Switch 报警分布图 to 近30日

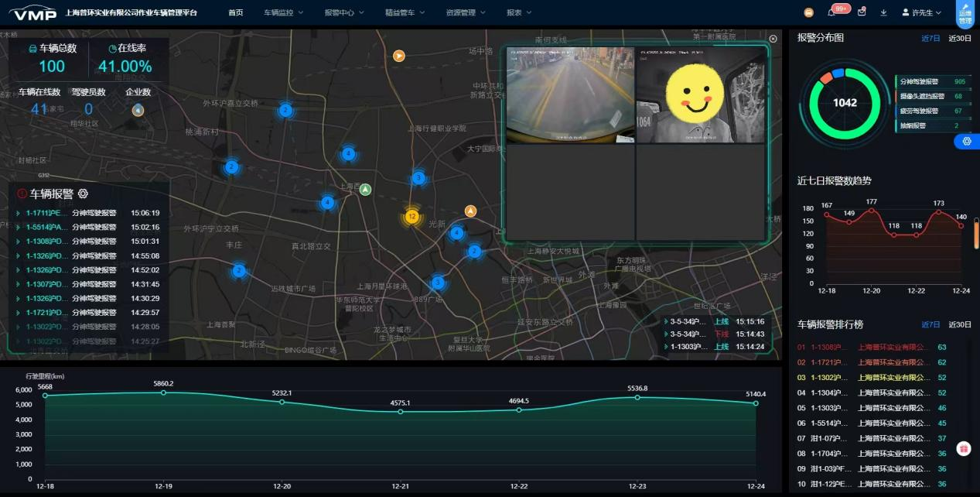pos(959,38)
